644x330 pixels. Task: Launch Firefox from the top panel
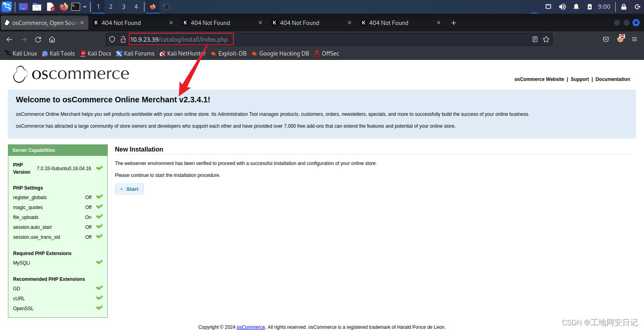(63, 6)
